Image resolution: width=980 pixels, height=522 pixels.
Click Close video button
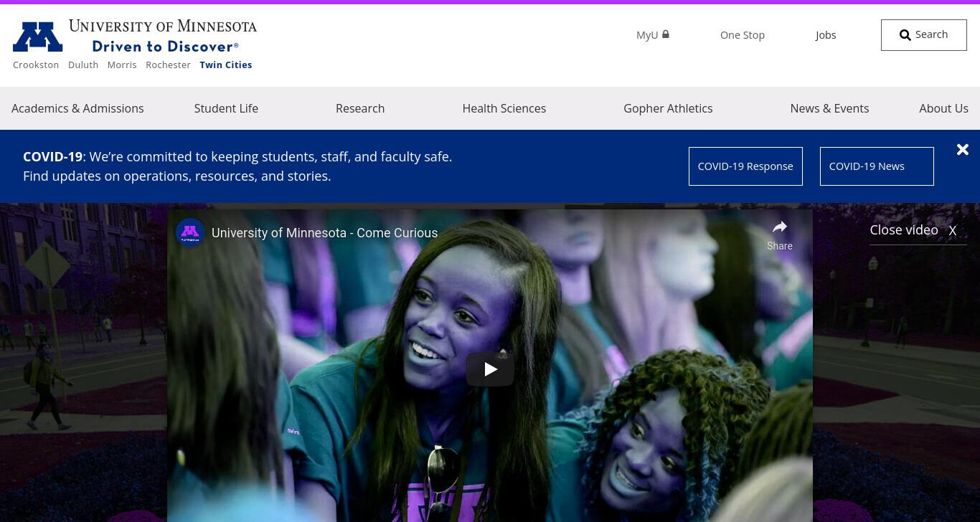[918, 230]
